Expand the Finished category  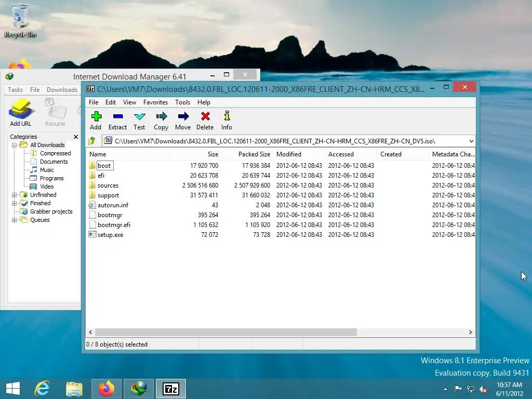pos(14,203)
